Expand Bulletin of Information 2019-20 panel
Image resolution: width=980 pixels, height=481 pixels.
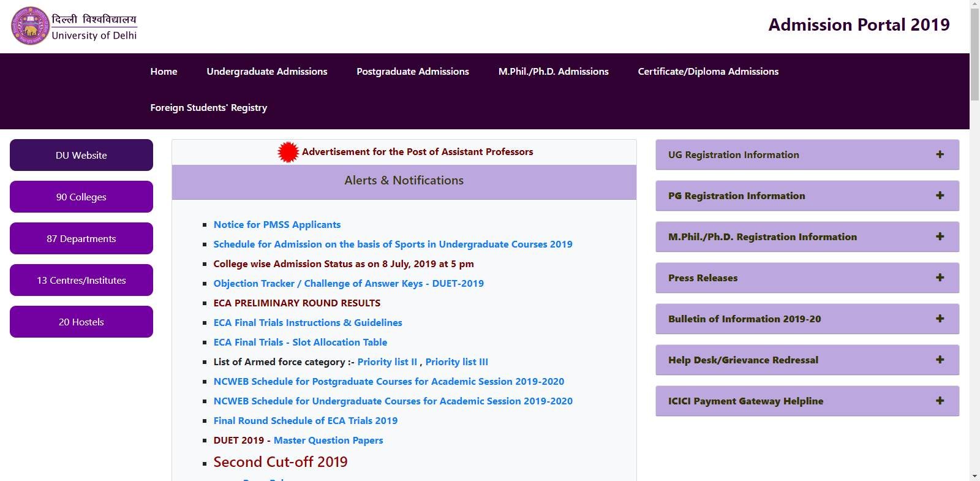coord(807,319)
